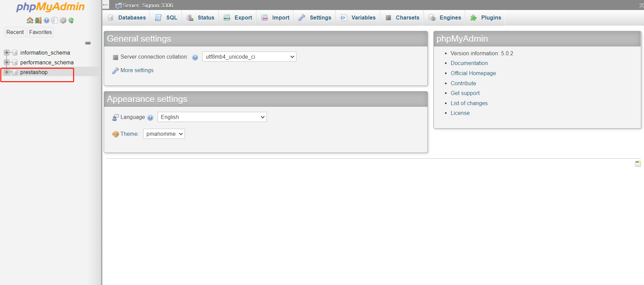
Task: Open the More settings link
Action: tap(137, 70)
